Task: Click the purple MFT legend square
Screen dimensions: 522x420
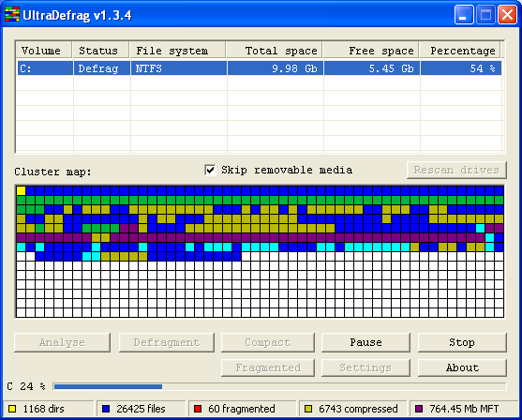Action: 419,409
